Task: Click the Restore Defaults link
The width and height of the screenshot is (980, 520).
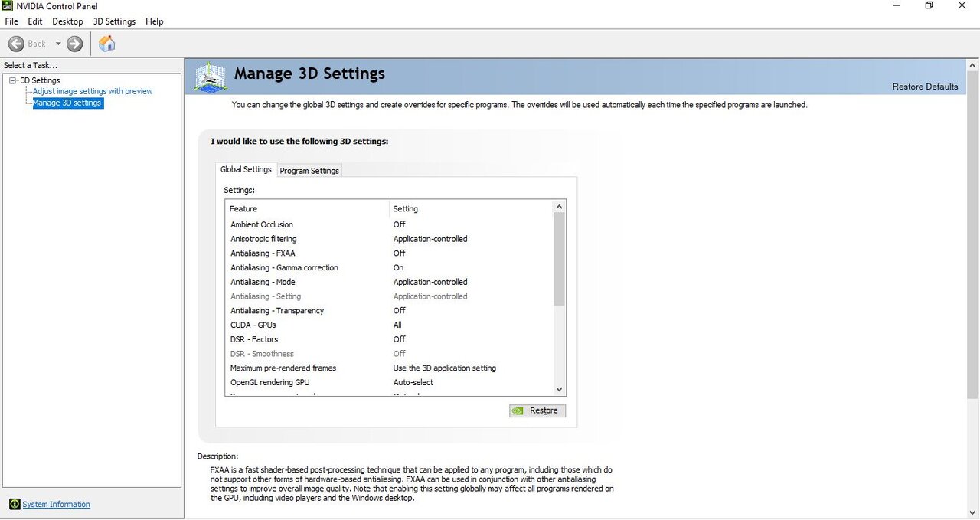Action: tap(925, 87)
